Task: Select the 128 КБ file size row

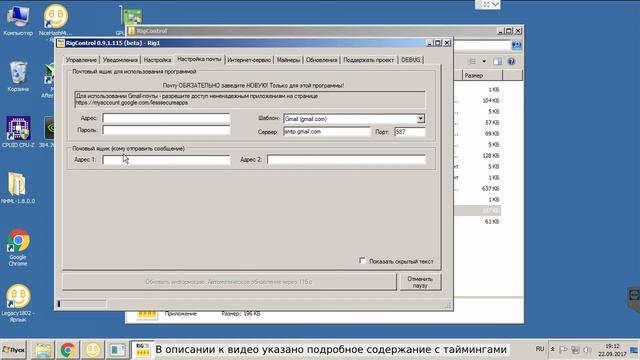Action: coord(491,156)
